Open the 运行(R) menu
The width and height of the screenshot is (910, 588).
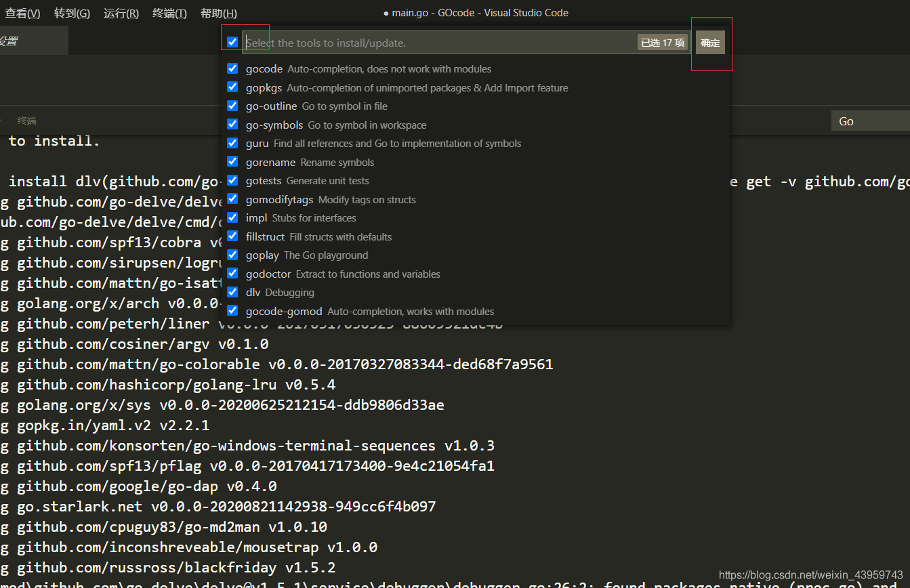point(121,14)
